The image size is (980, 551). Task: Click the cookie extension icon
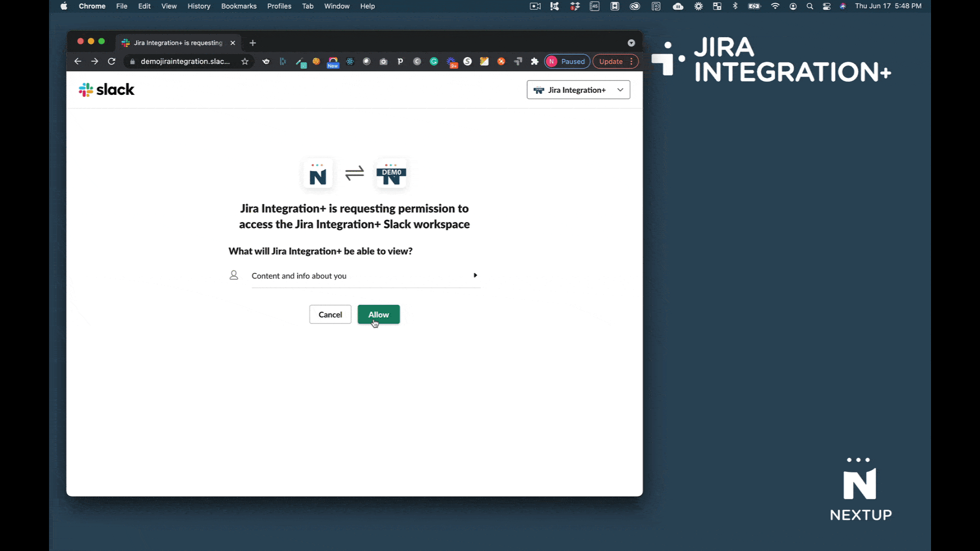click(x=316, y=61)
